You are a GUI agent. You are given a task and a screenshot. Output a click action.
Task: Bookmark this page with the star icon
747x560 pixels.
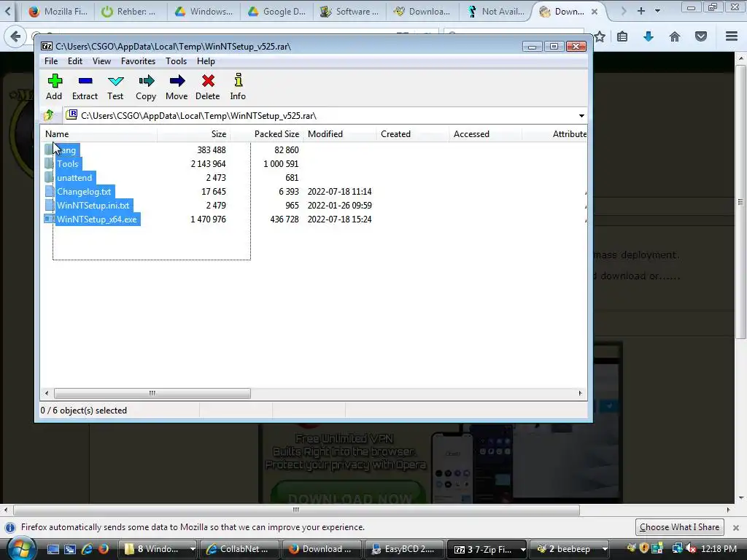tap(600, 36)
